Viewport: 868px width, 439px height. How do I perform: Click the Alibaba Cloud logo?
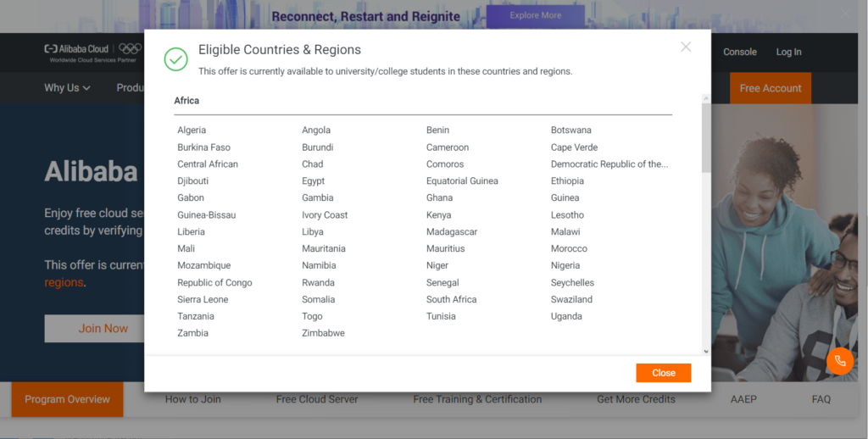click(x=78, y=50)
